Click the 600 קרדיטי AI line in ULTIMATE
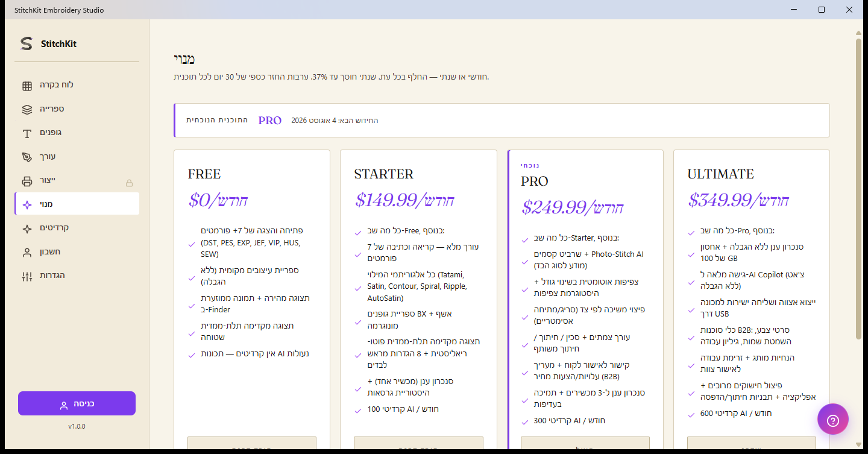The width and height of the screenshot is (868, 454). click(x=736, y=413)
